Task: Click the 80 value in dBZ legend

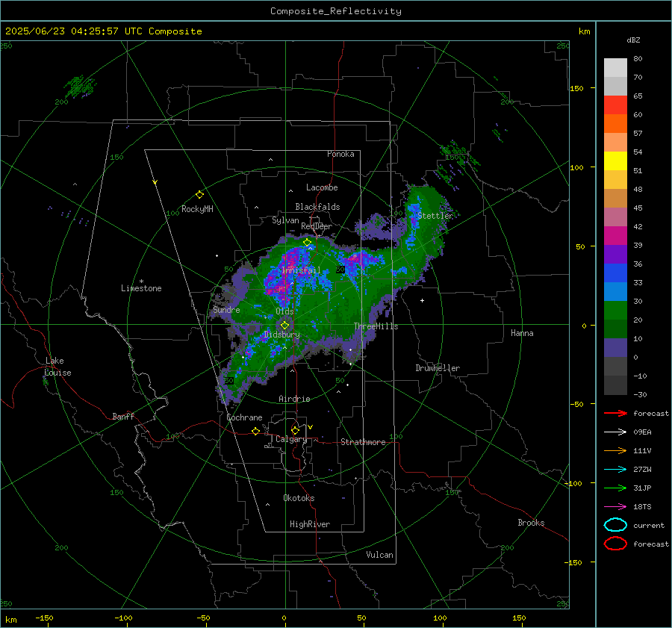Action: [638, 59]
